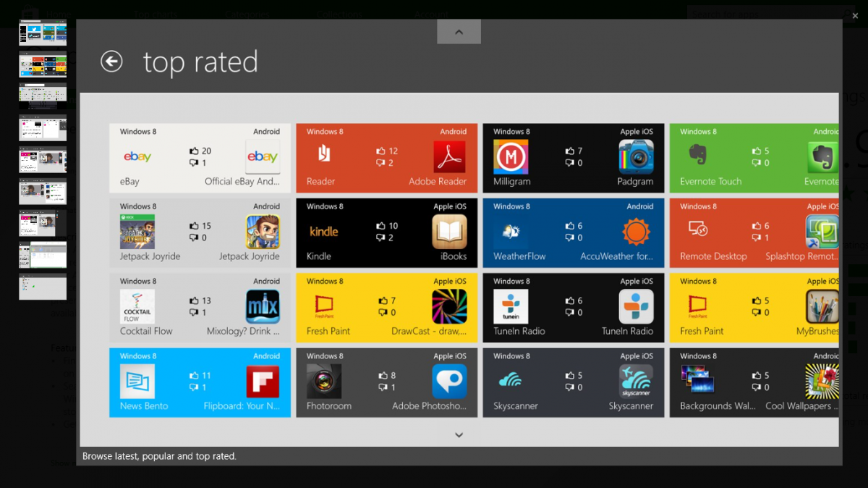Click the 'Remote Desktop' label
The width and height of the screenshot is (868, 488).
[x=713, y=256]
